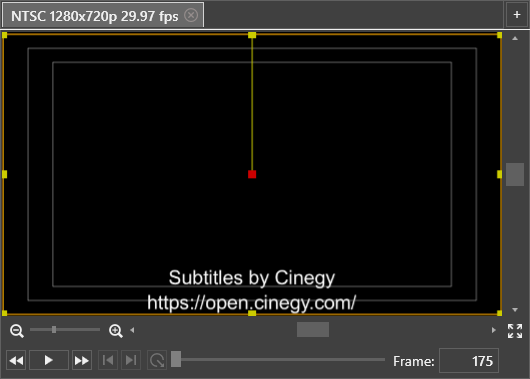Toggle the loop playback icon
The image size is (530, 379).
coord(157,360)
